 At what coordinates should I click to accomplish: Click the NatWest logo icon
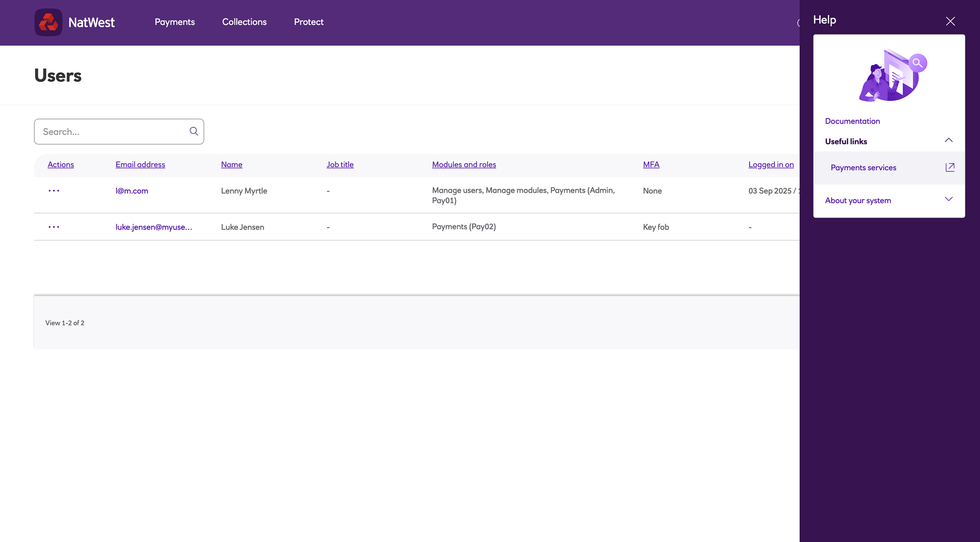point(48,22)
